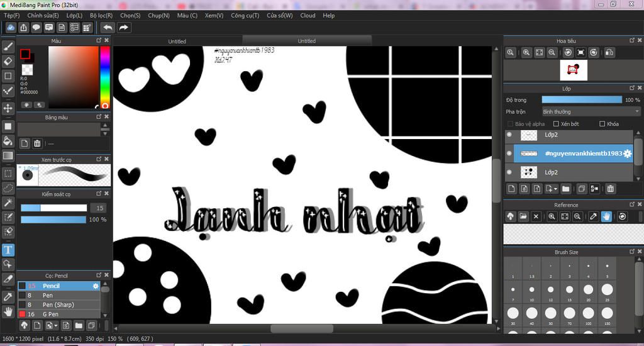Activate the rectangular Select tool
Image resolution: width=644 pixels, height=346 pixels.
[x=8, y=174]
